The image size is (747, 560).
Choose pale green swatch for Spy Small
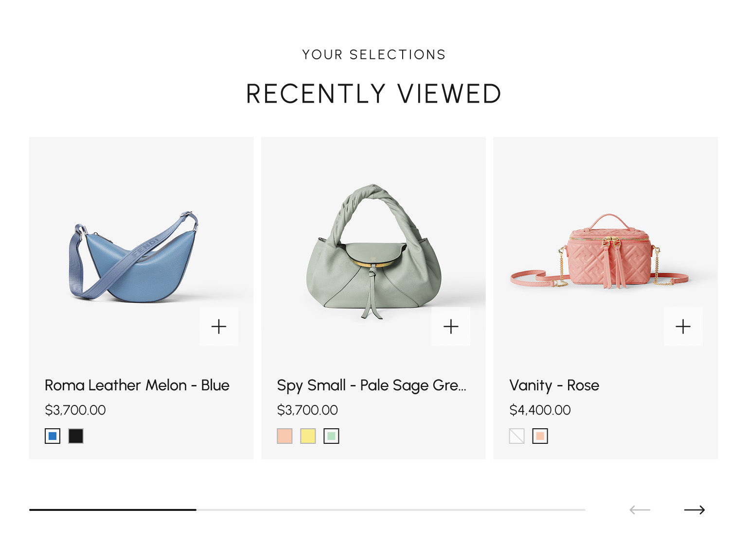click(331, 436)
